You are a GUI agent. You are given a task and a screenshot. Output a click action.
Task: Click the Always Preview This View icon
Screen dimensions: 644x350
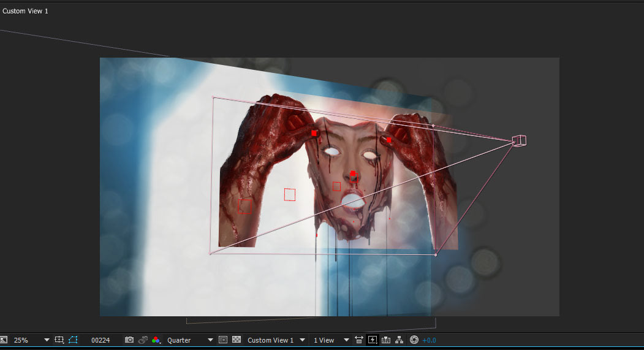click(3, 340)
